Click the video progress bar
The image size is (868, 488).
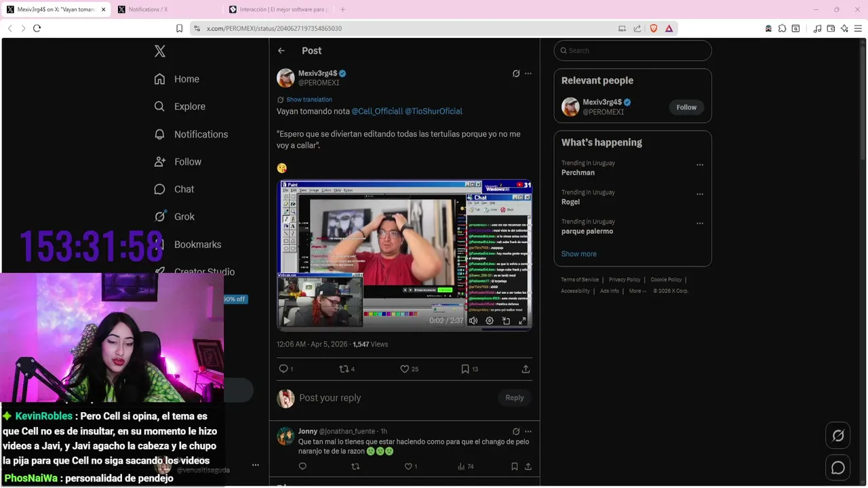[404, 329]
